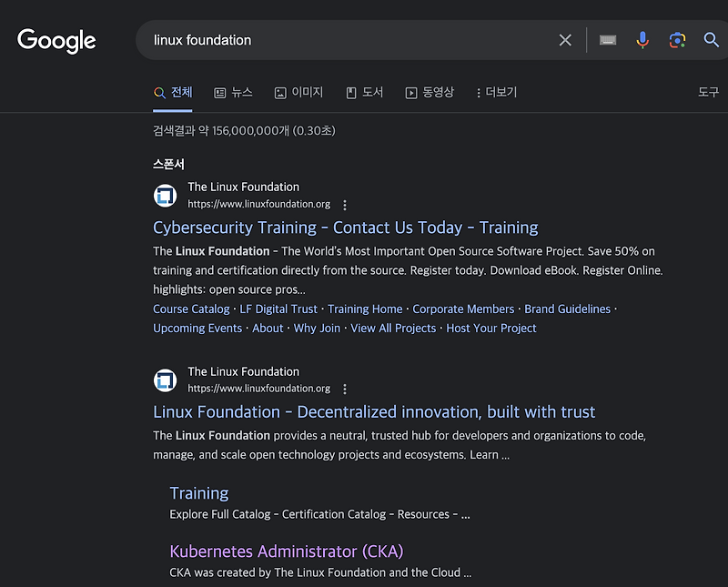Open Kubernetes Administrator (CKA) link

point(287,552)
